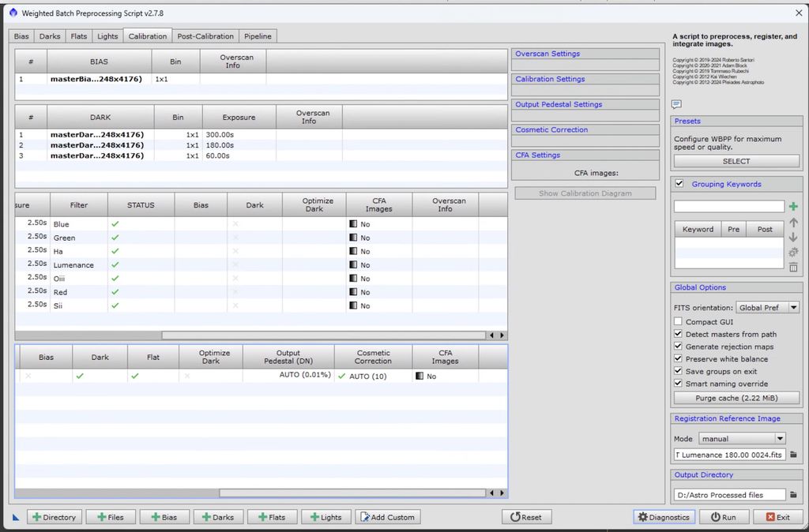Click status checkmark for Ha filter

click(x=115, y=251)
